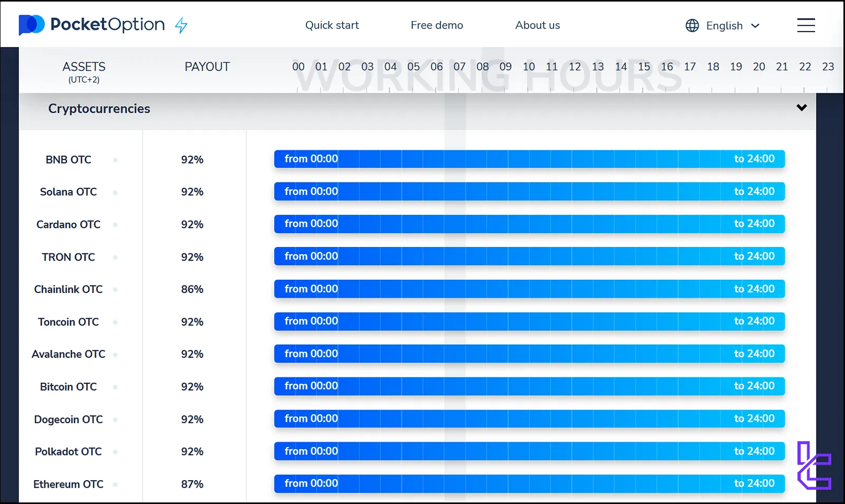The height and width of the screenshot is (504, 845).
Task: Click the status dot next to Toncoin OTC
Action: coord(115,322)
